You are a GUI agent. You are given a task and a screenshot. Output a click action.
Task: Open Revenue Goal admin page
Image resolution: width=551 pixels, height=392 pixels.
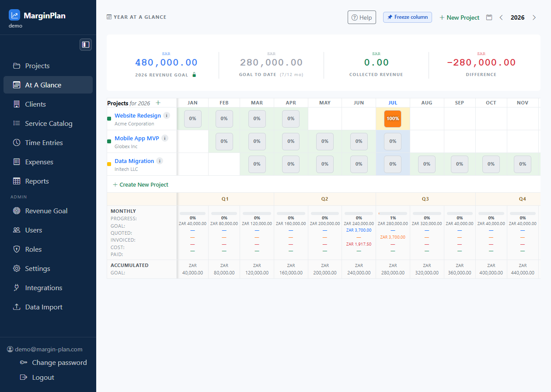pos(48,211)
